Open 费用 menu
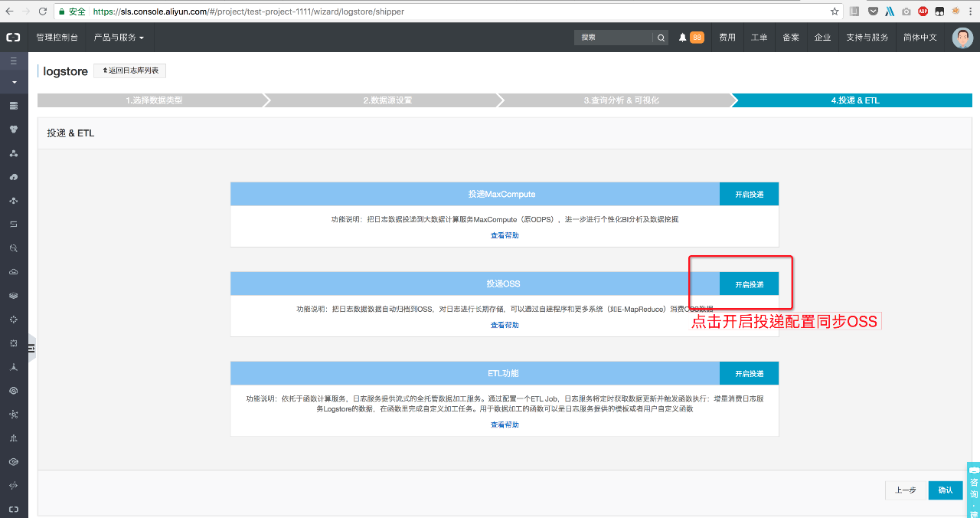 coord(727,38)
